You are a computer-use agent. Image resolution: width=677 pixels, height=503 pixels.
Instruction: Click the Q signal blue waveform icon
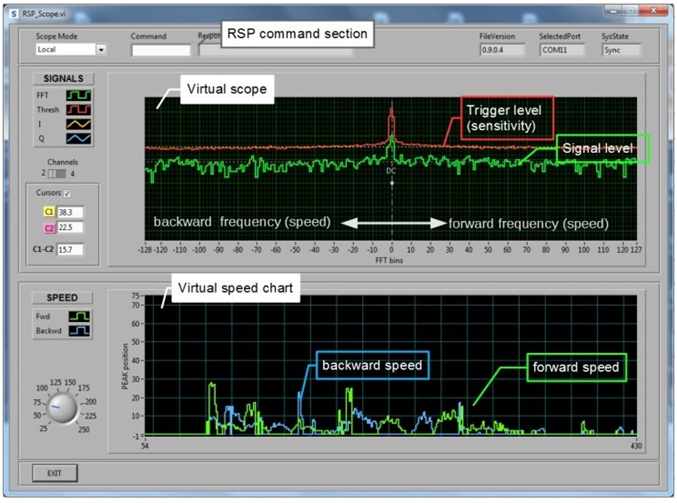pyautogui.click(x=79, y=139)
